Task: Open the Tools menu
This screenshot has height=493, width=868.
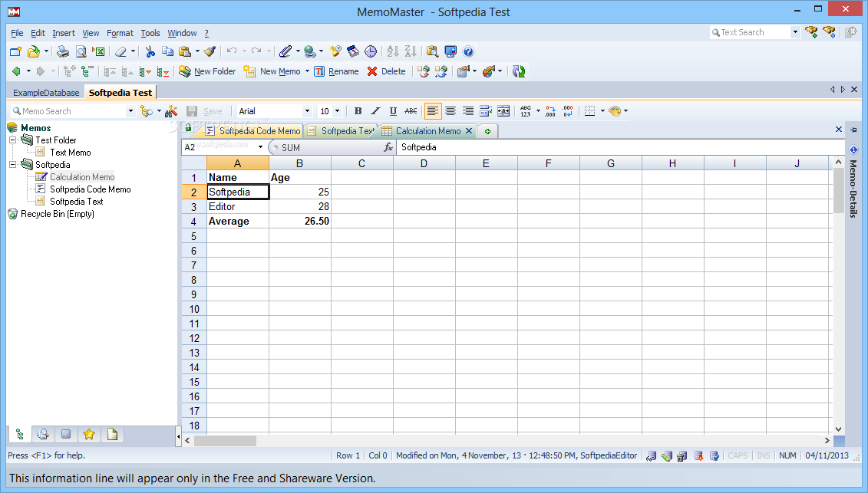Action: pos(150,33)
